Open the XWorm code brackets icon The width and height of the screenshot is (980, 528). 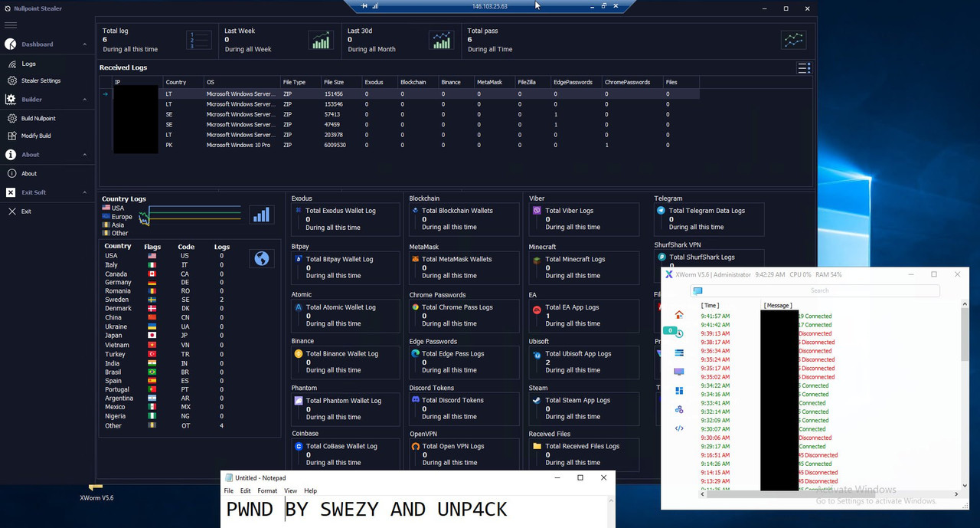coord(678,428)
